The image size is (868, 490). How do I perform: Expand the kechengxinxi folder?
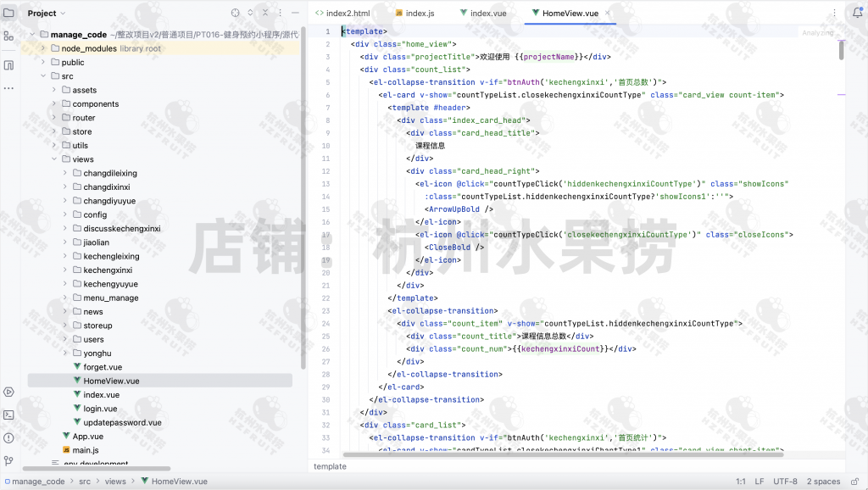65,270
